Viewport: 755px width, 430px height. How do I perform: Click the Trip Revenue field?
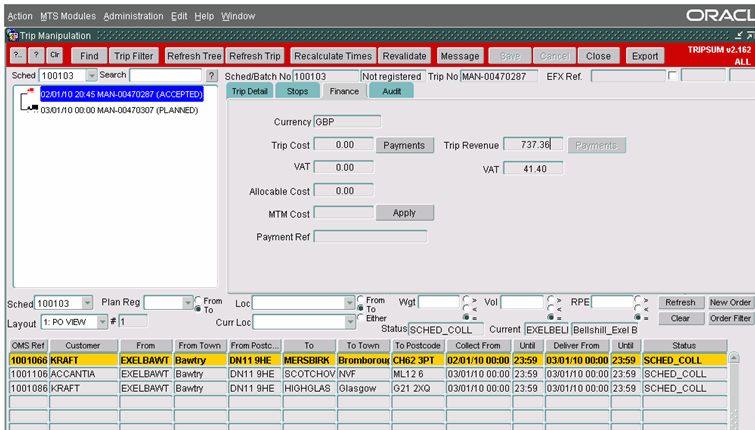pos(533,144)
